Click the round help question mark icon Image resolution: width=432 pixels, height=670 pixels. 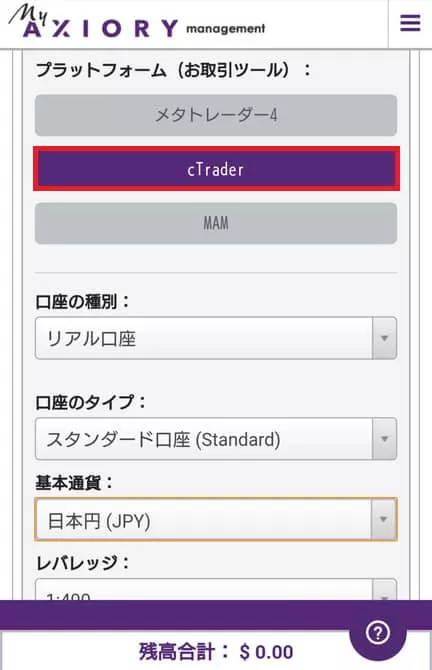click(378, 633)
